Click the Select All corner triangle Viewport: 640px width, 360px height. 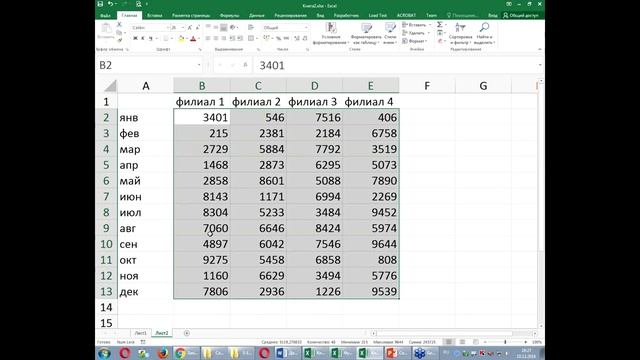click(x=110, y=86)
